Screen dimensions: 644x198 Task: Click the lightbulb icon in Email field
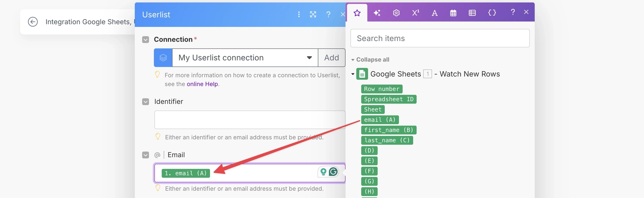pos(323,172)
